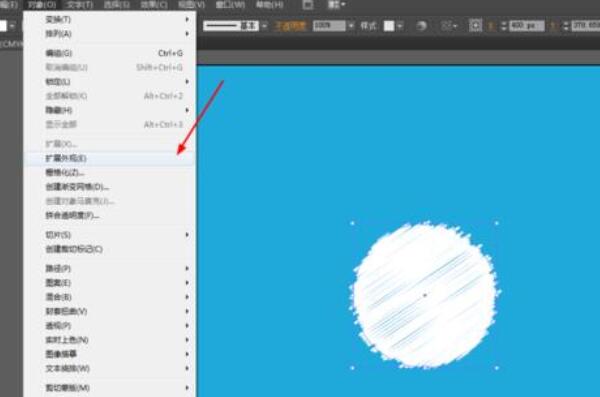Open the 对象(O) menu in menu bar
The image size is (600, 397).
(42, 5)
